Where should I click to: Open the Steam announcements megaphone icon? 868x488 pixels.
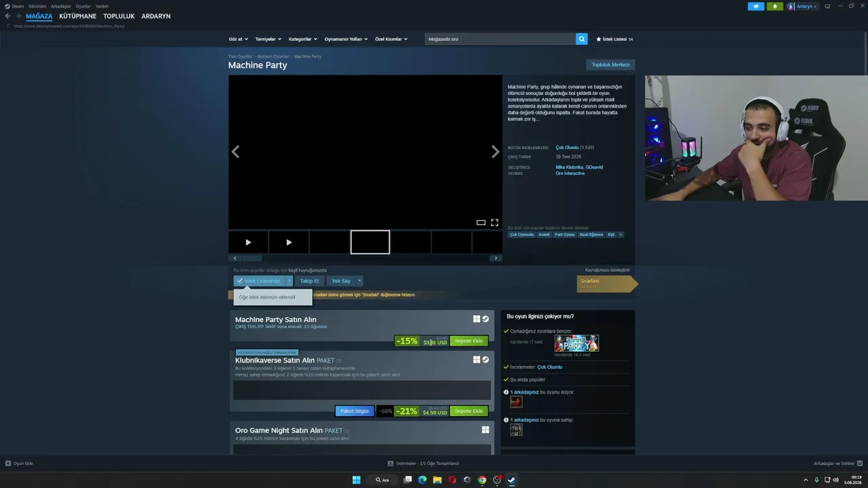tap(756, 6)
